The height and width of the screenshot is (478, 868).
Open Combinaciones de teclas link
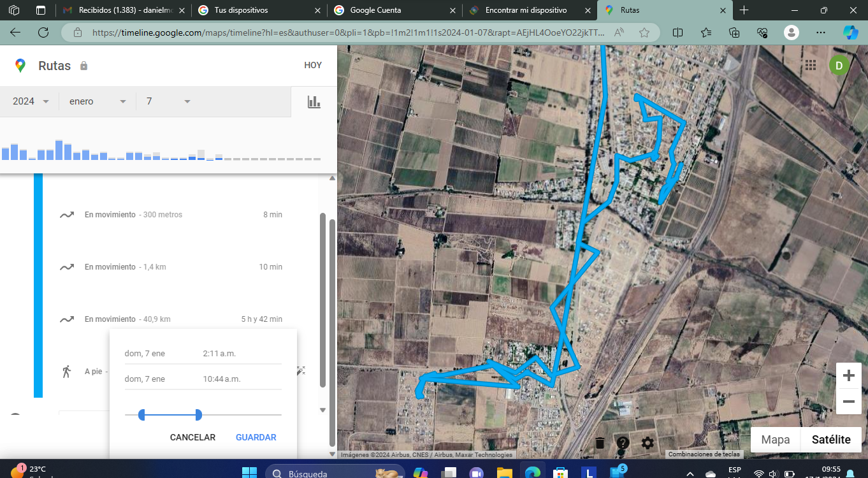coord(704,454)
